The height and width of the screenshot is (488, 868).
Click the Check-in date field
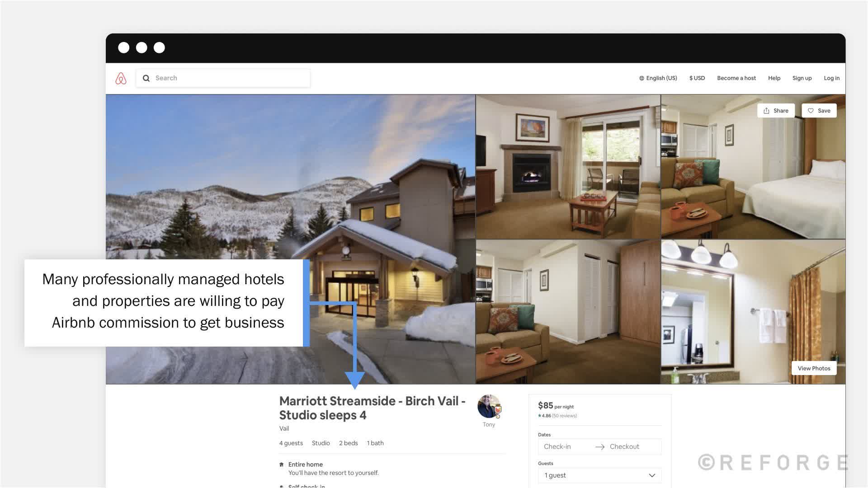[557, 446]
